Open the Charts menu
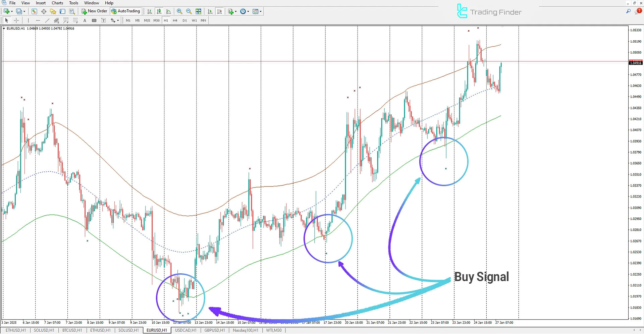644x334 pixels. click(57, 3)
